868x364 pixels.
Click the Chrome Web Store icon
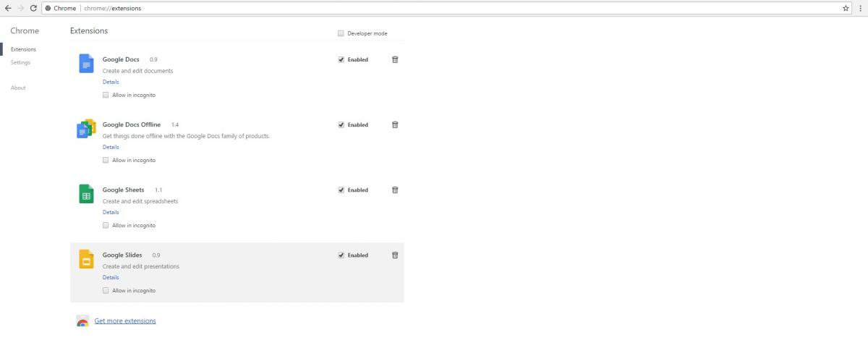[x=82, y=321]
